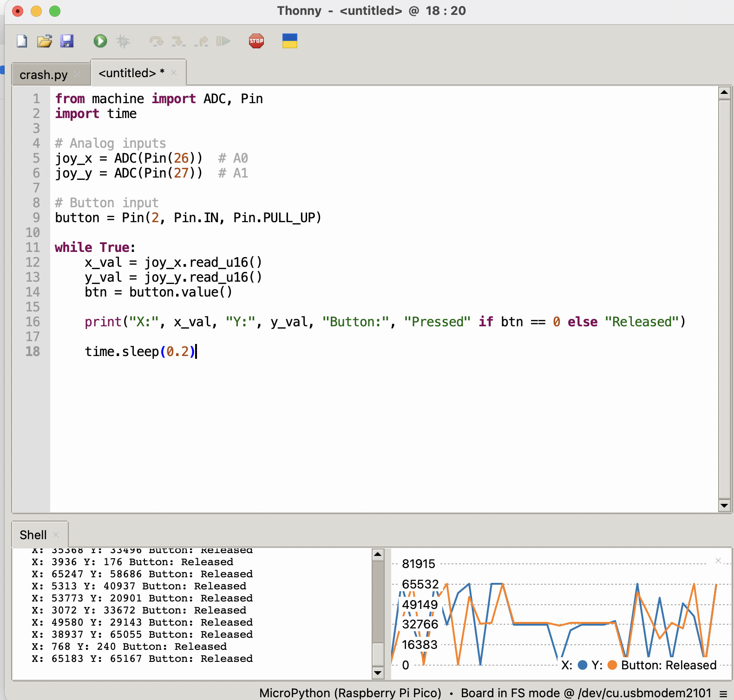Click line number 18 in the gutter
734x700 pixels.
point(33,351)
